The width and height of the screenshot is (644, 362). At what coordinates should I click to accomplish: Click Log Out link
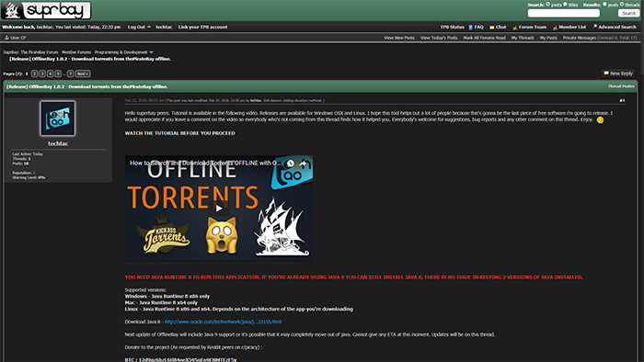pyautogui.click(x=136, y=27)
